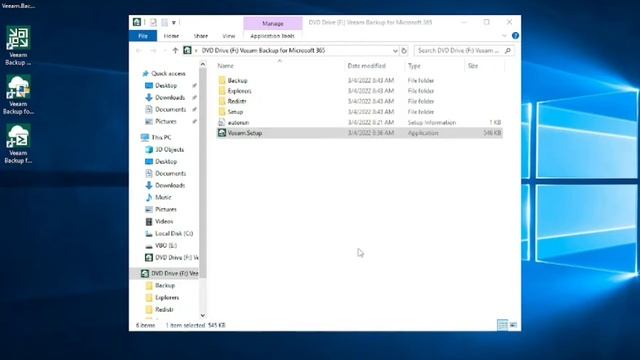The width and height of the screenshot is (640, 360).
Task: Click the Forward navigation arrow
Action: click(153, 51)
